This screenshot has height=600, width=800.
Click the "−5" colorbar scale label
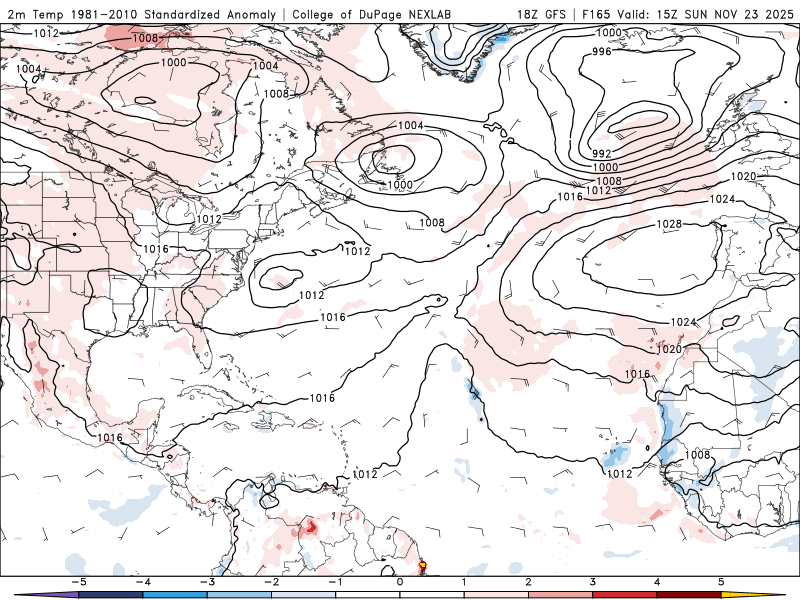pyautogui.click(x=79, y=582)
